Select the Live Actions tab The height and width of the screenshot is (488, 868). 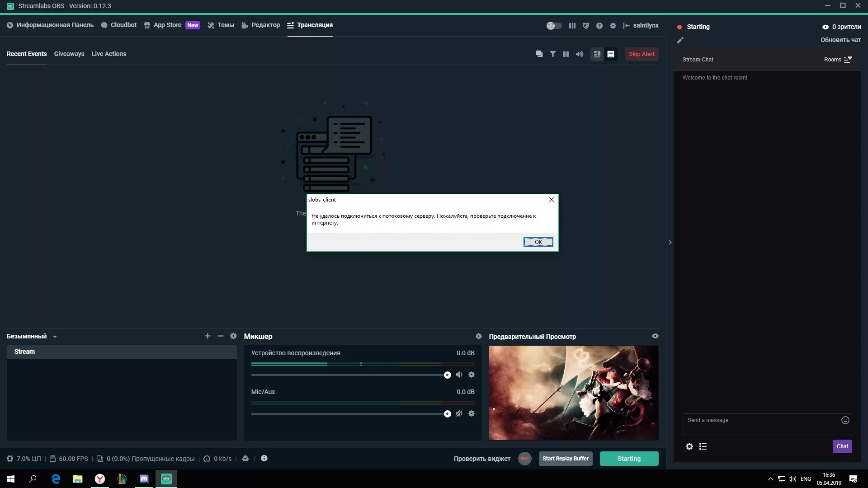tap(108, 54)
